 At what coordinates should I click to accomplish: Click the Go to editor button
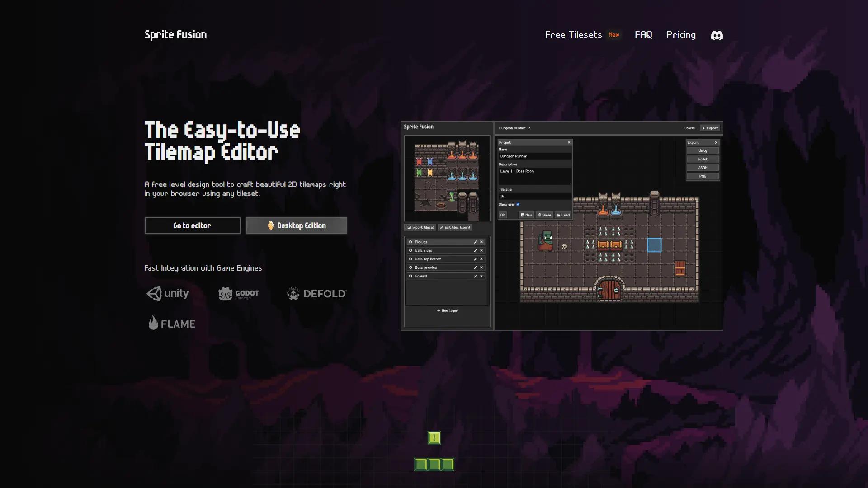[192, 225]
